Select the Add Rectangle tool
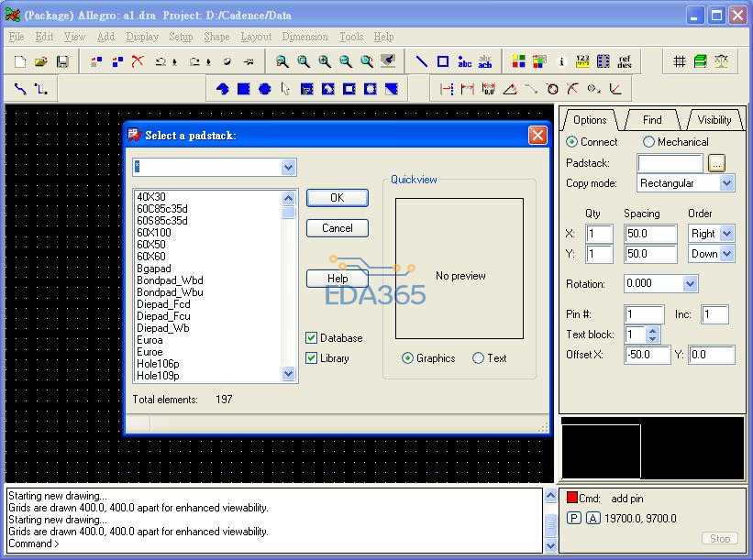 tap(443, 61)
